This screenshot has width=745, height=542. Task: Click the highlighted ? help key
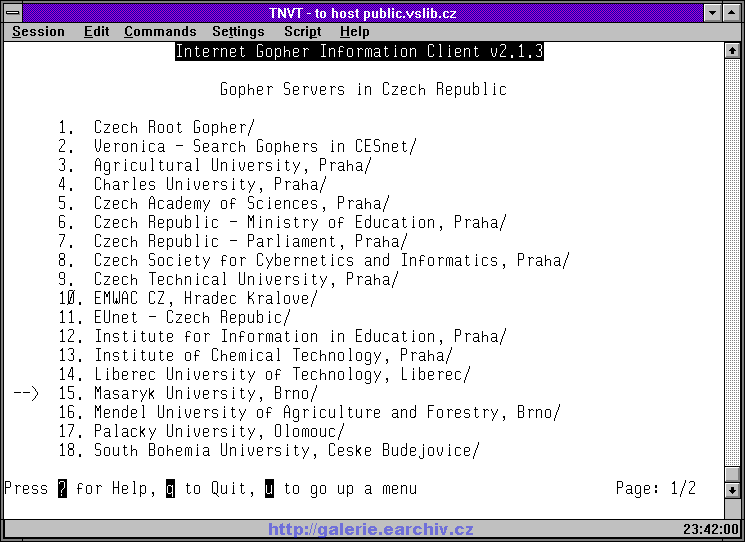tap(62, 489)
